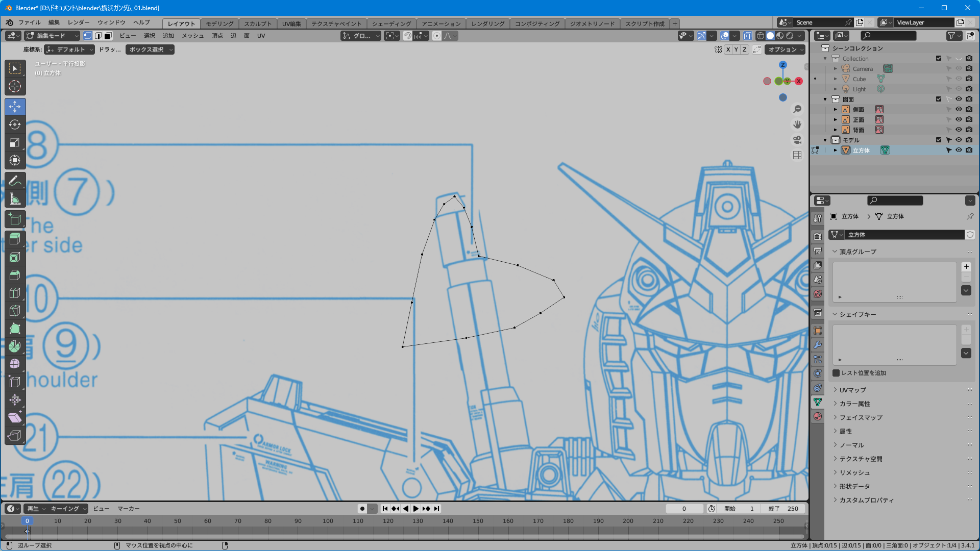
Task: Switch to face select mode
Action: point(108,36)
